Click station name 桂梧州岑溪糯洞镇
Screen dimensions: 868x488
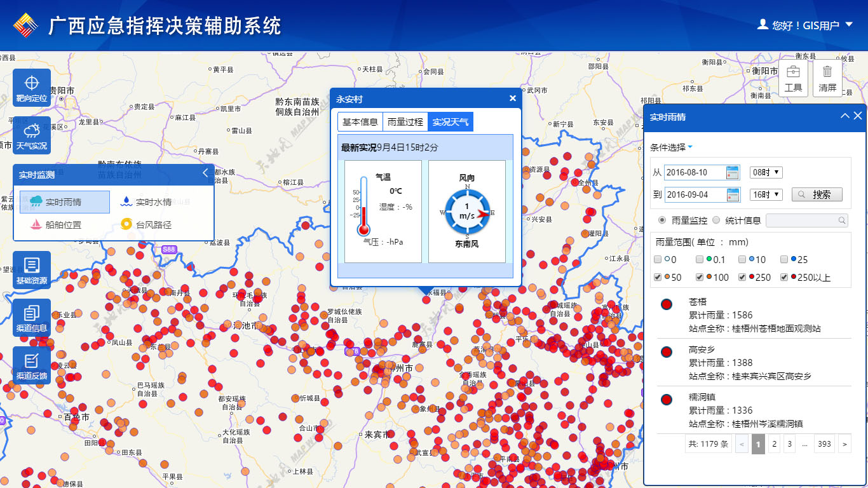(768, 424)
